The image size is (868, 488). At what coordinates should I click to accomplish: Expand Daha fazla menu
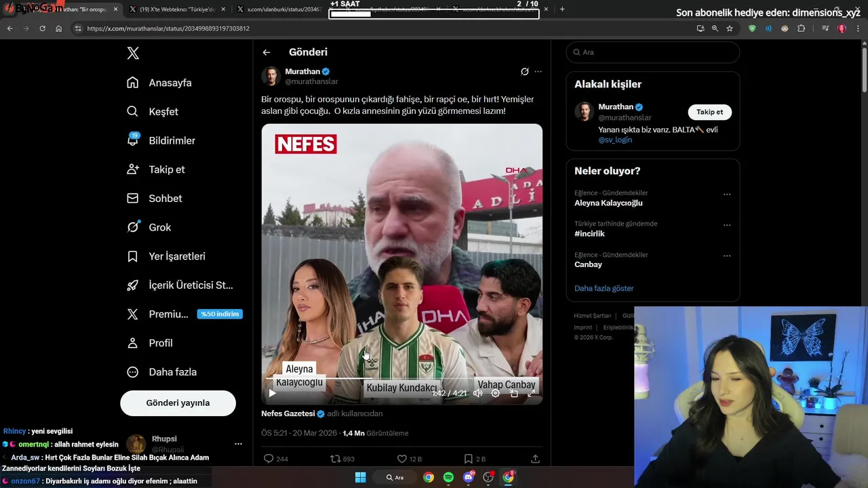click(x=162, y=372)
